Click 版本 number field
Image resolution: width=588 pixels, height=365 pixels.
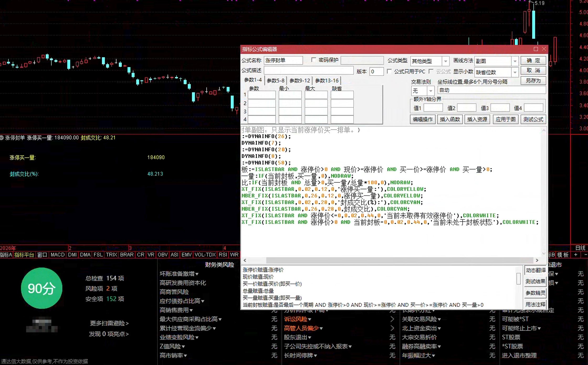[x=376, y=71]
